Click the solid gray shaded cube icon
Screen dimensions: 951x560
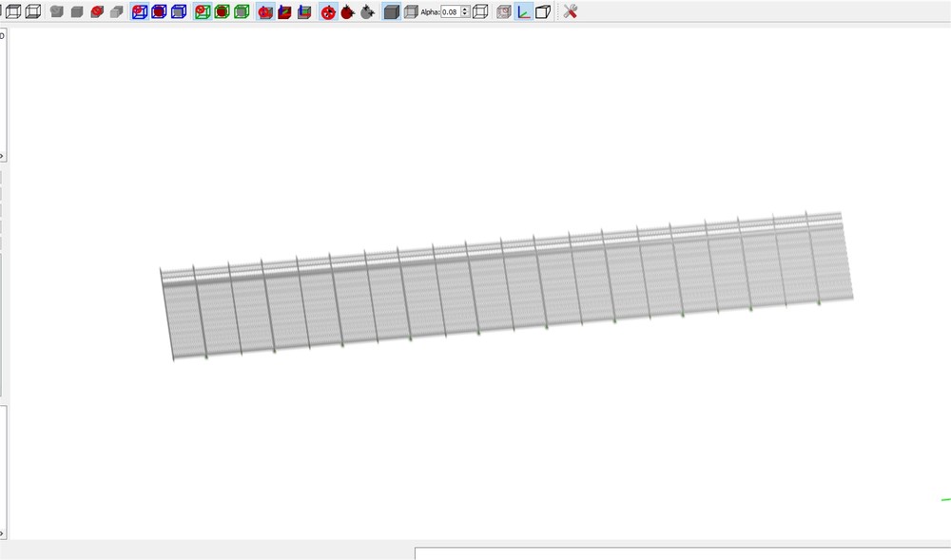point(391,11)
